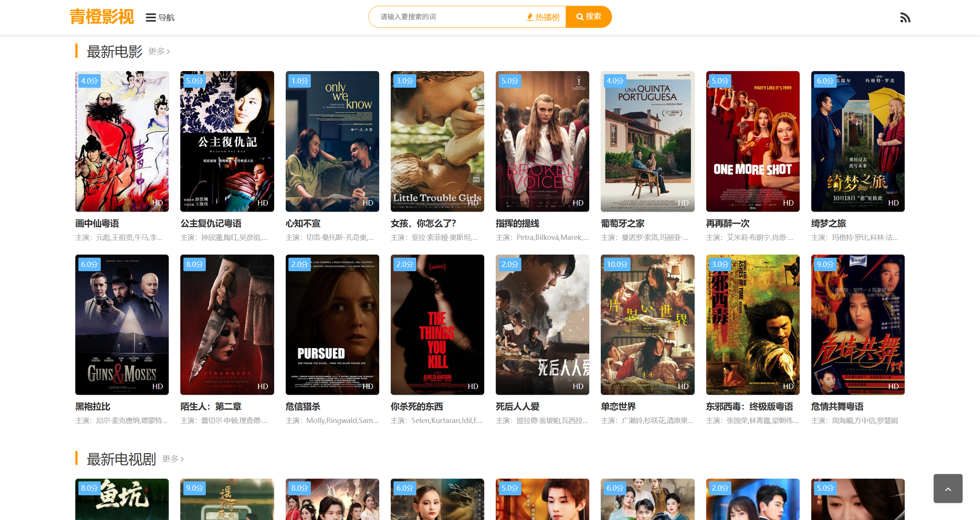
Task: Click the orange 搜索 button
Action: click(588, 17)
